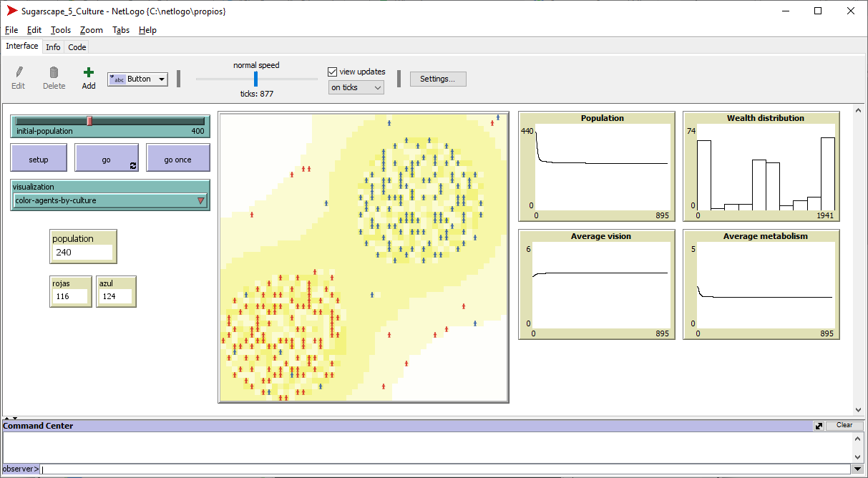Uncheck the view updates checkbox
This screenshot has width=868, height=478.
[332, 72]
